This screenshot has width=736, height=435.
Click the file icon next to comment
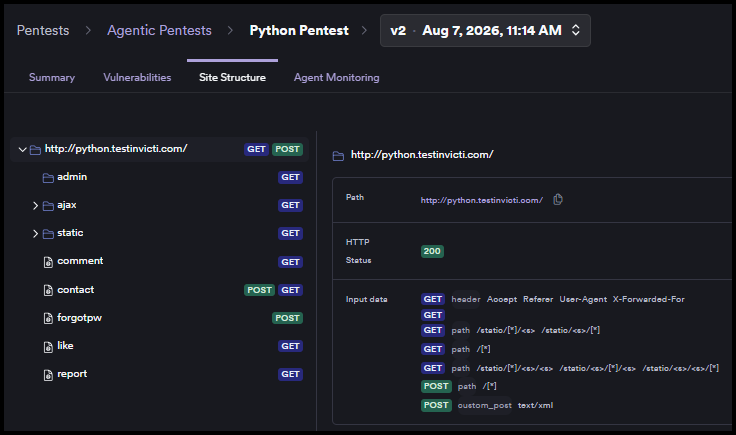pyautogui.click(x=48, y=262)
